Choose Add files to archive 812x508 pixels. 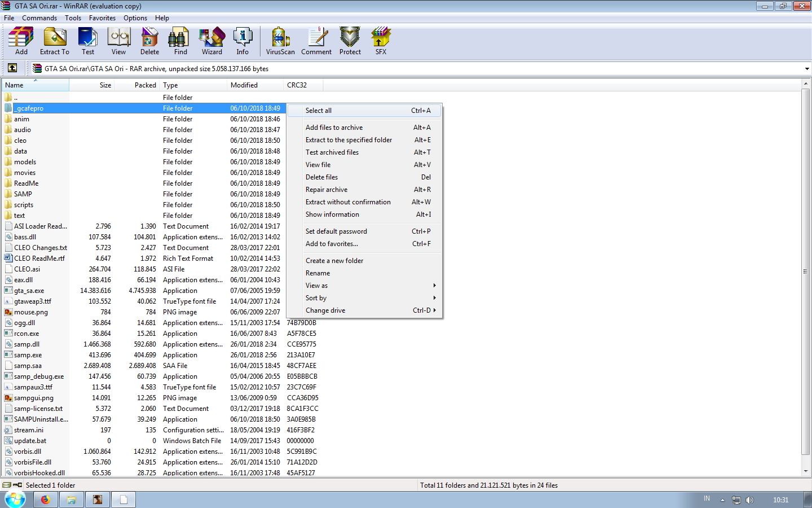(364, 128)
